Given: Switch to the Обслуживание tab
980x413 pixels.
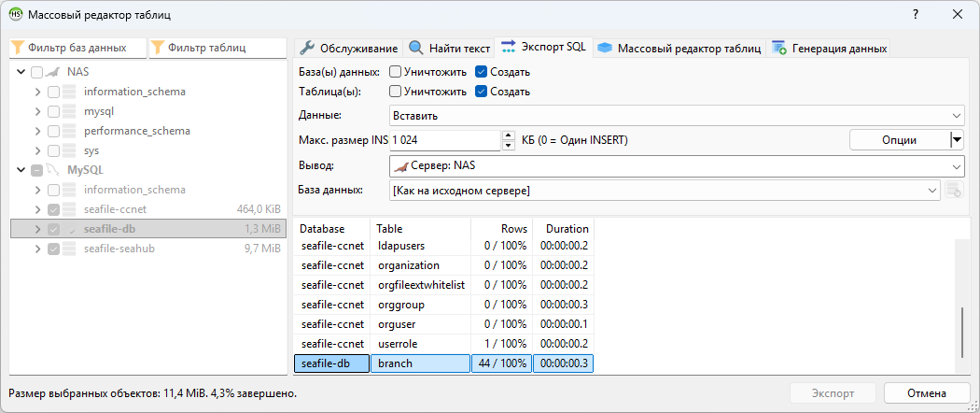Looking at the screenshot, I should click(x=349, y=49).
